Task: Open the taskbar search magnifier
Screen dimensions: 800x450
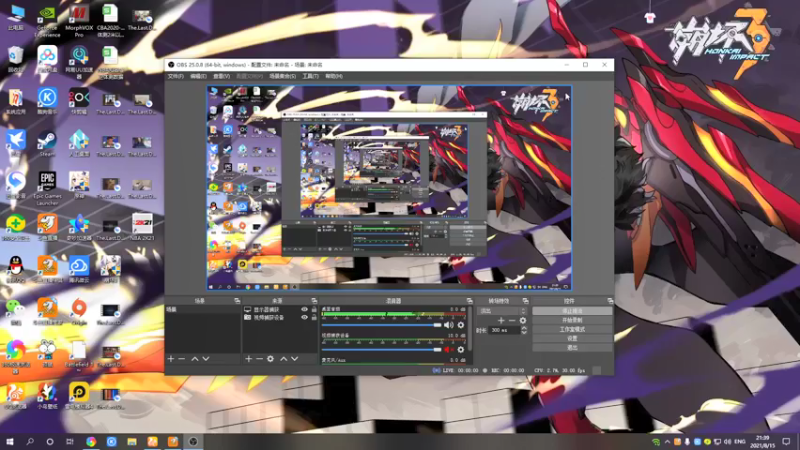Action: point(30,442)
